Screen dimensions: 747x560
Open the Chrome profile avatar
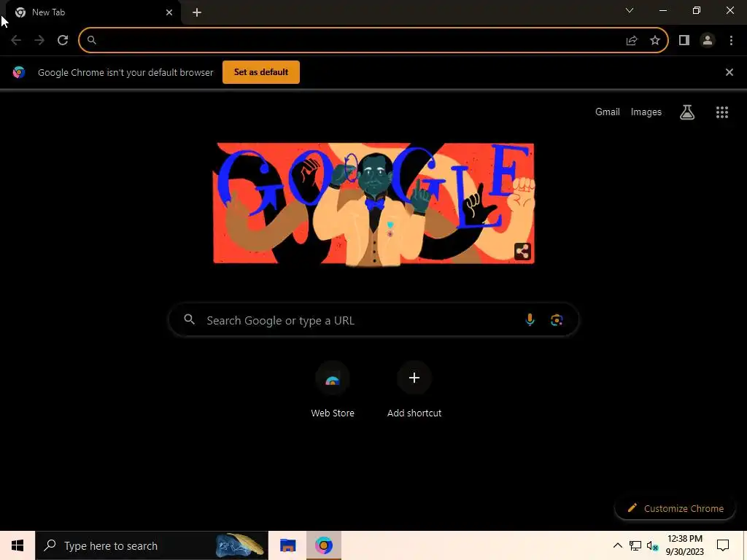[x=708, y=41]
